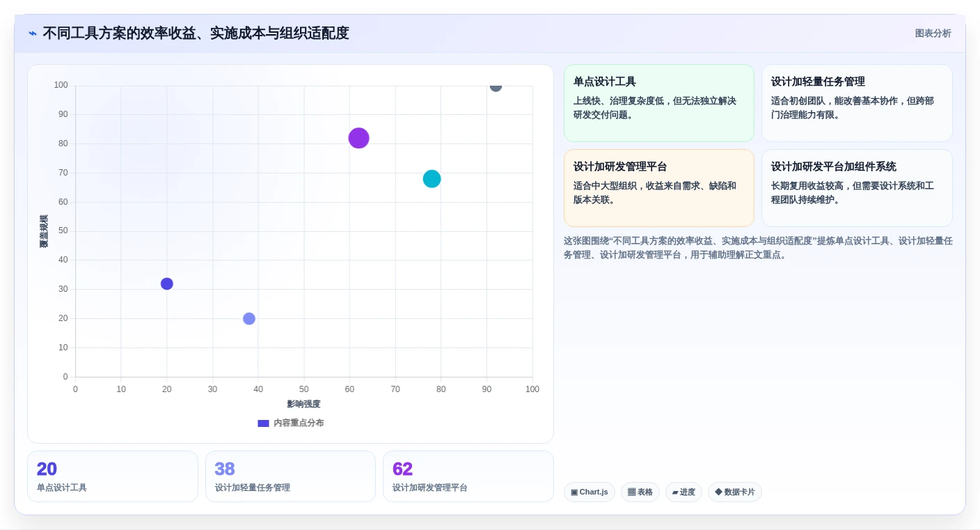980x530 pixels.
Task: Open the 单点设计工具 description card
Action: [x=659, y=103]
